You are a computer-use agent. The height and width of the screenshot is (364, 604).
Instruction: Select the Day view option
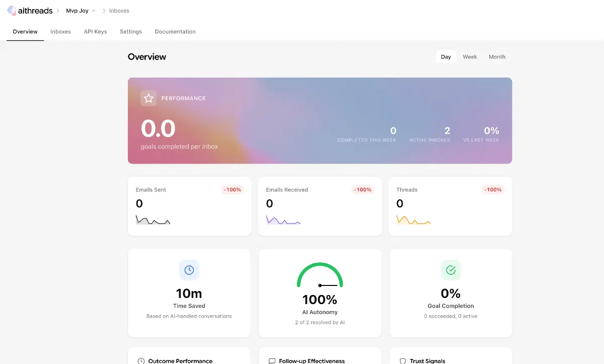pos(445,56)
